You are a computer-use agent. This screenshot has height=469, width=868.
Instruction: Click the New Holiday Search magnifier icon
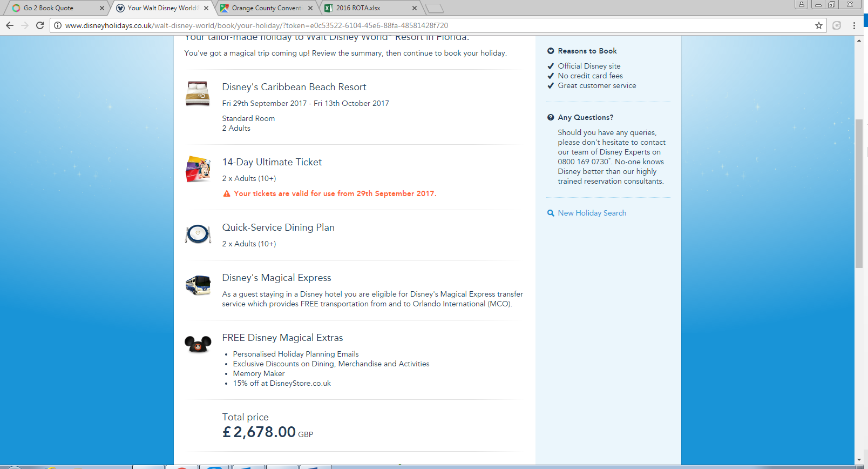[x=551, y=213]
